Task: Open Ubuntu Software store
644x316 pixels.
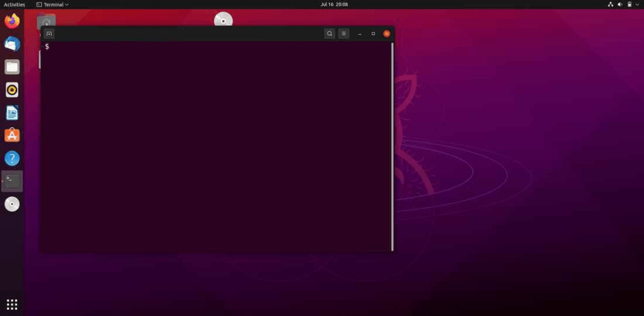Action: (12, 135)
